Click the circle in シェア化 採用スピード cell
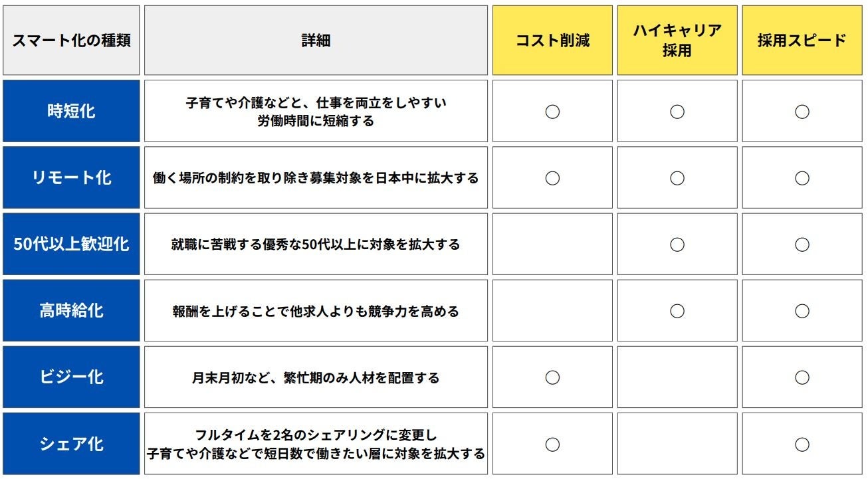The image size is (868, 479). pyautogui.click(x=802, y=444)
